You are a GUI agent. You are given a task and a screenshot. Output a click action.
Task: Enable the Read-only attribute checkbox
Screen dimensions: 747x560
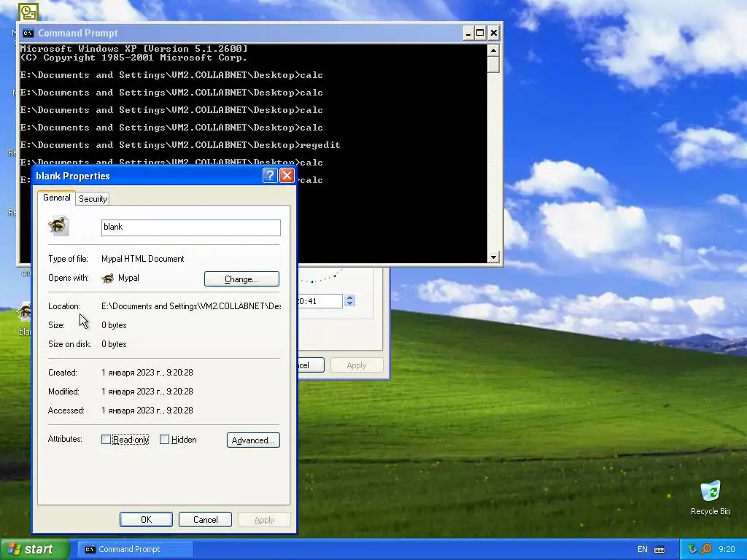(x=107, y=440)
